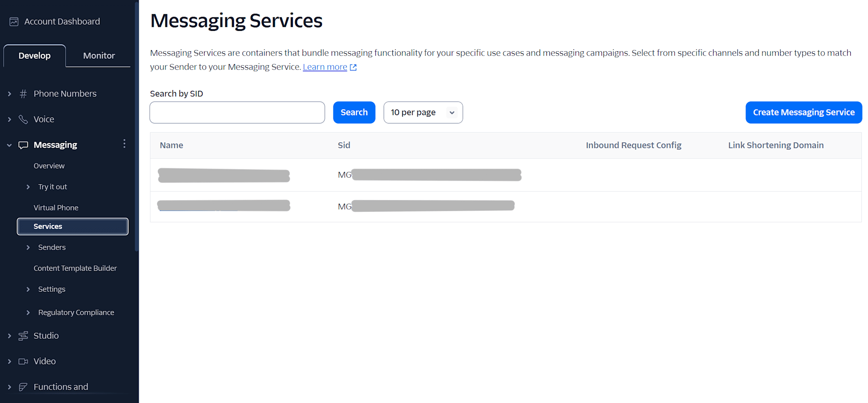
Task: Collapse the Messaging section chevron
Action: pyautogui.click(x=10, y=145)
